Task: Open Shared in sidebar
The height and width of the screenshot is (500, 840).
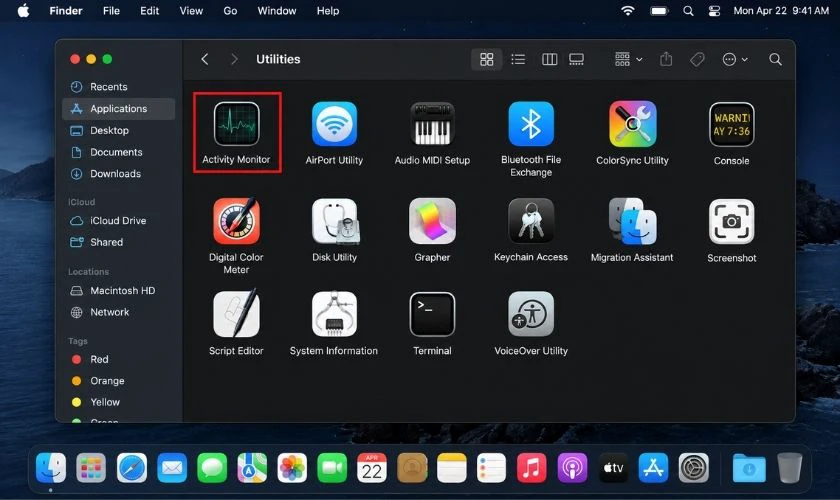Action: pyautogui.click(x=119, y=242)
